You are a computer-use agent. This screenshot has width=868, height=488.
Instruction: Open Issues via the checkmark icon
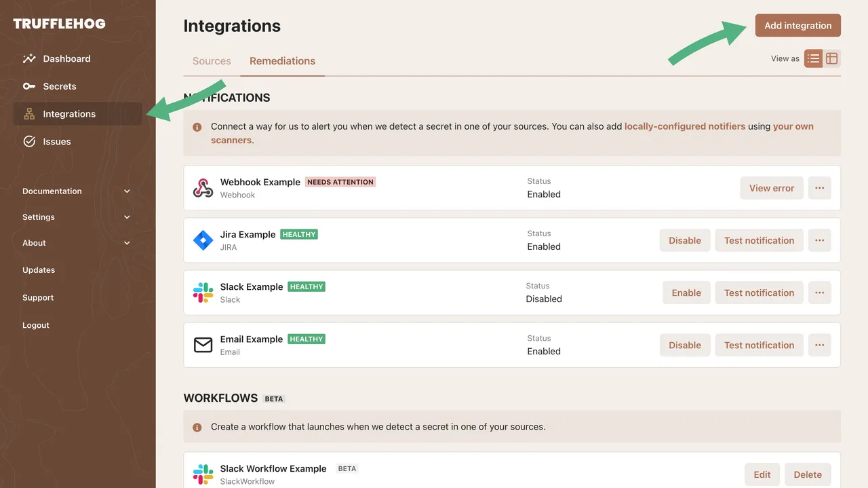pyautogui.click(x=30, y=141)
